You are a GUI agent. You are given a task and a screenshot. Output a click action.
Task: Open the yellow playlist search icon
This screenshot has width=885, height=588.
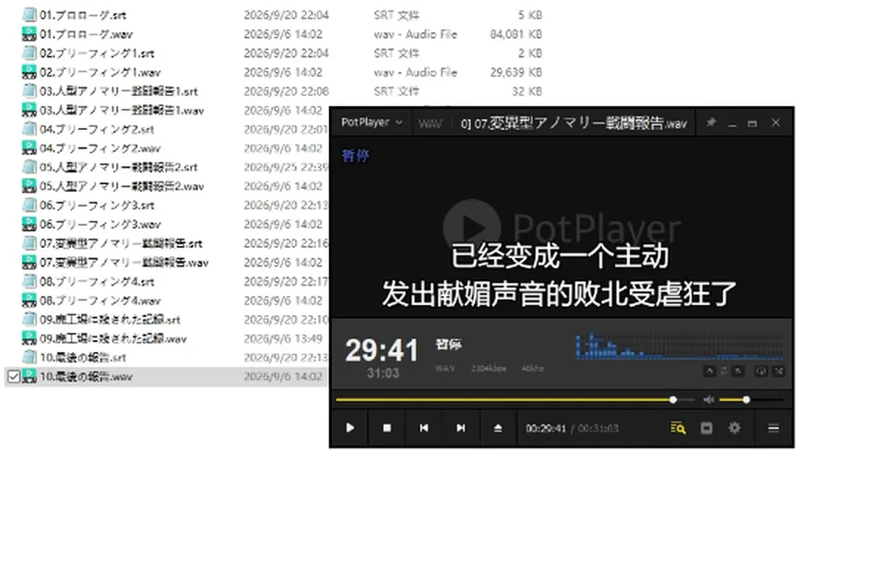pos(678,428)
